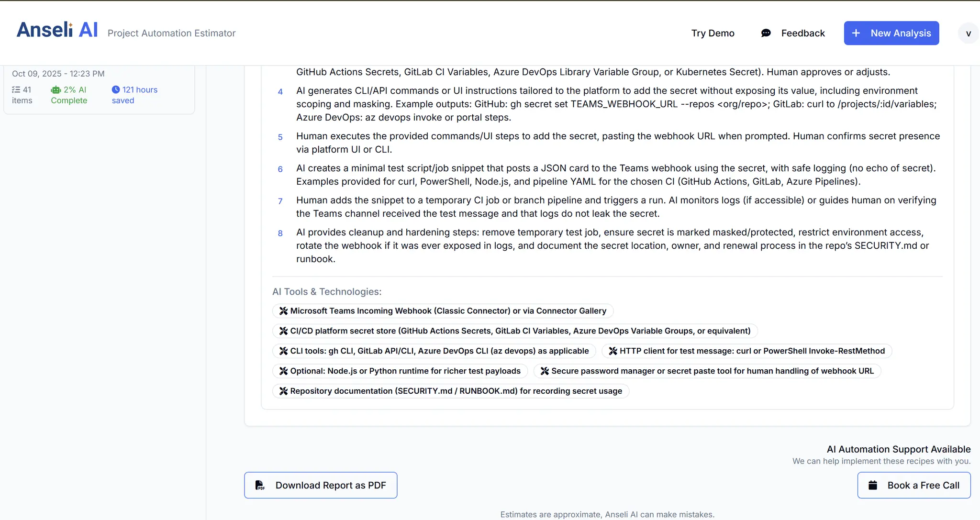Click the blue clock icon beside 121 hours

pos(116,89)
